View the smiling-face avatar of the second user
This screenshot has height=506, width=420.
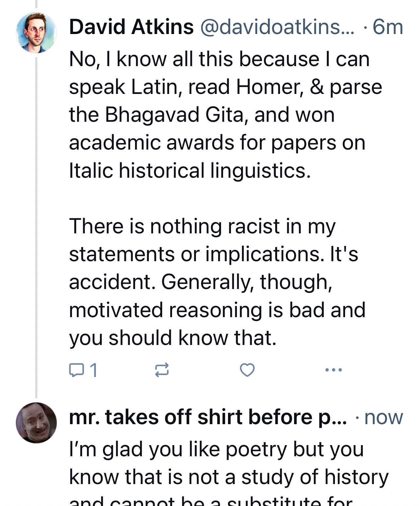coord(36,423)
